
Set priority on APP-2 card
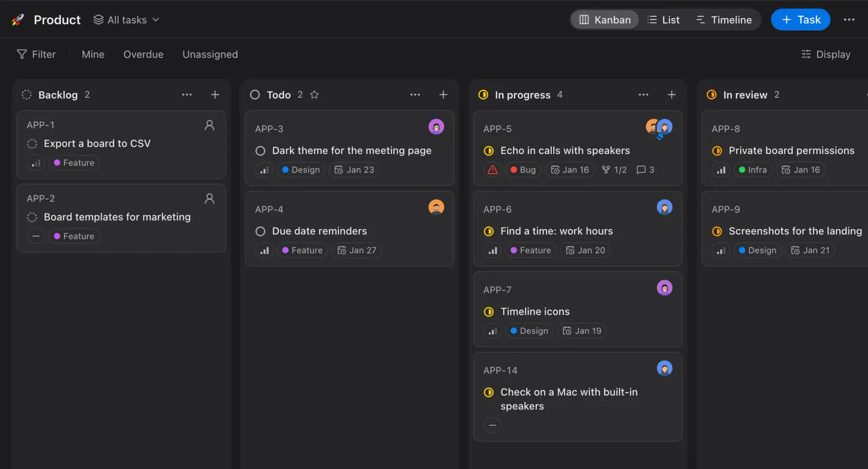tap(36, 237)
